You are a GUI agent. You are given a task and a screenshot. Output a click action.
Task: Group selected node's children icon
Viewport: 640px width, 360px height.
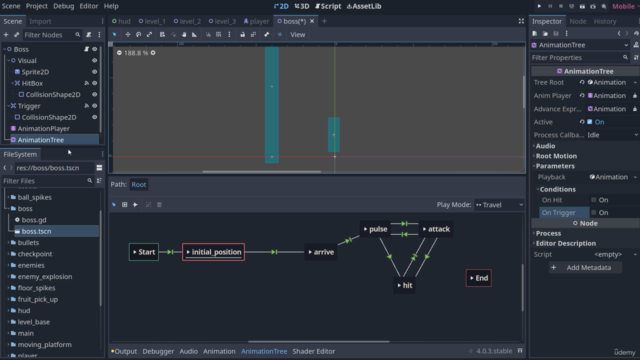(253, 35)
